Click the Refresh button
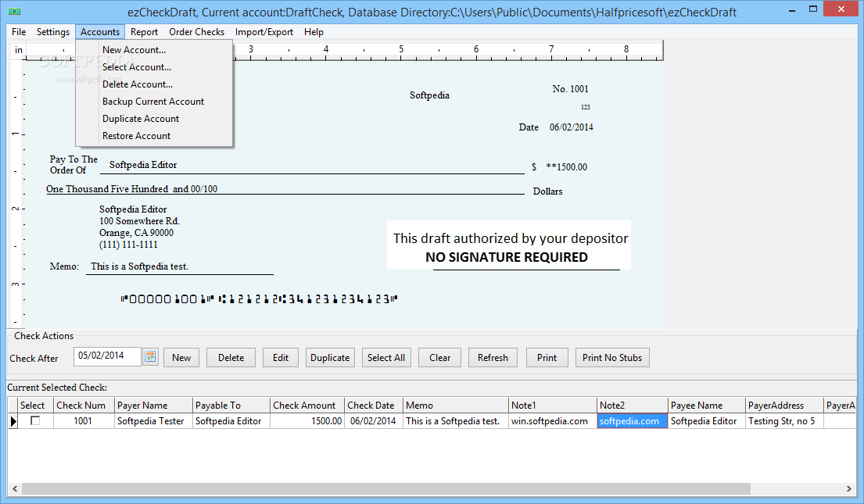 click(x=493, y=357)
